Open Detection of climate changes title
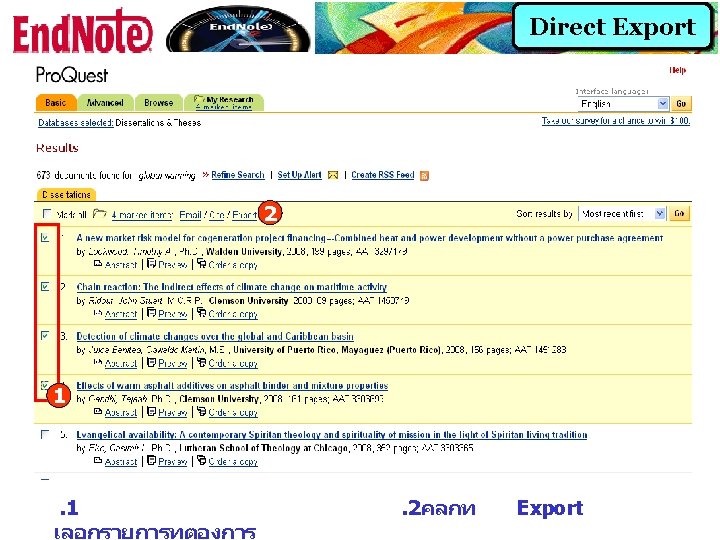720x540 pixels. click(215, 336)
